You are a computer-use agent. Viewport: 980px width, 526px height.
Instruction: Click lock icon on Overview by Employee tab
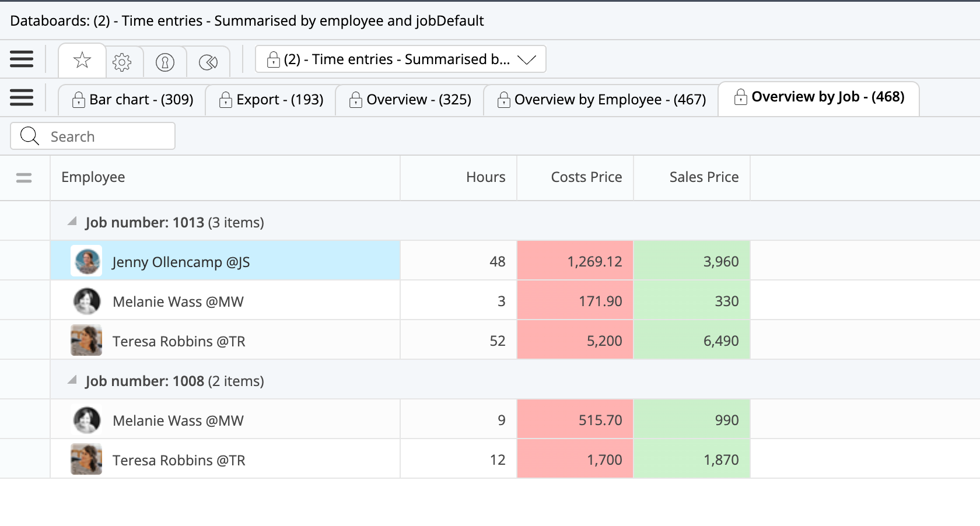[503, 100]
